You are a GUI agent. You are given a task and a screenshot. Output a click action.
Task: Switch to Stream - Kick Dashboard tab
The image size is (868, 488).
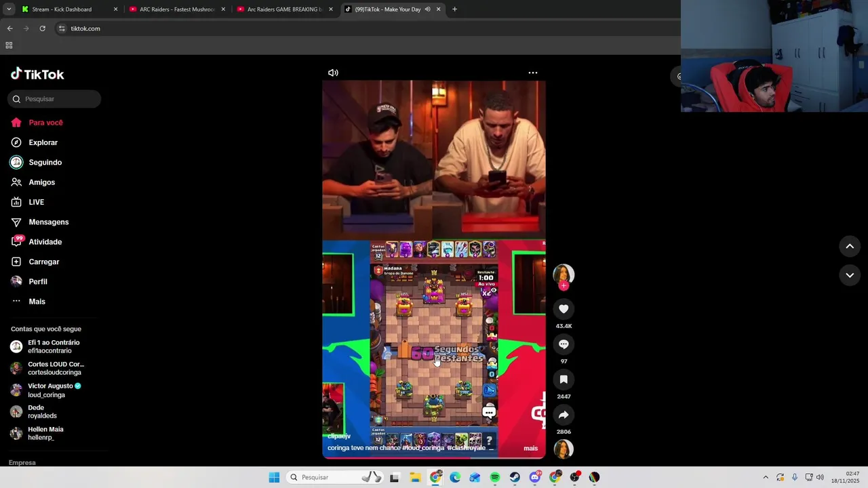tap(62, 9)
